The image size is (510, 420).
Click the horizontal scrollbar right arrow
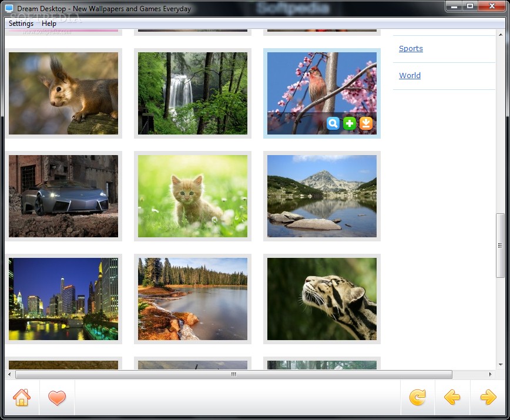[491, 375]
